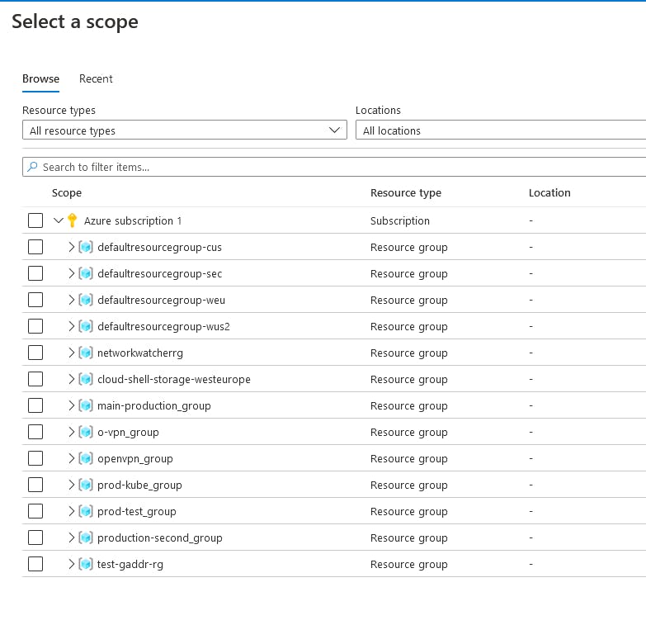The image size is (646, 644).
Task: Collapse the Azure subscription 1 tree node
Action: pos(59,220)
